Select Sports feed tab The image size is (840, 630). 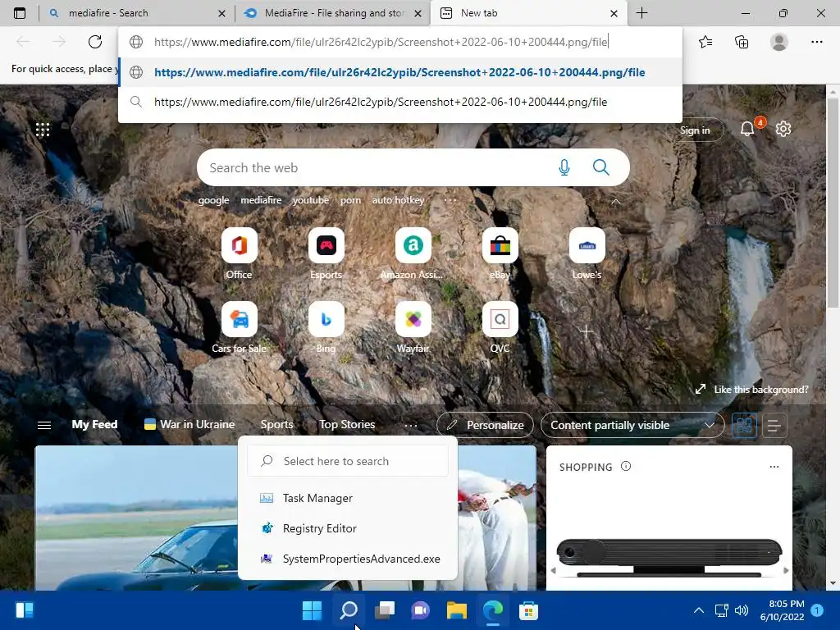[x=277, y=424]
